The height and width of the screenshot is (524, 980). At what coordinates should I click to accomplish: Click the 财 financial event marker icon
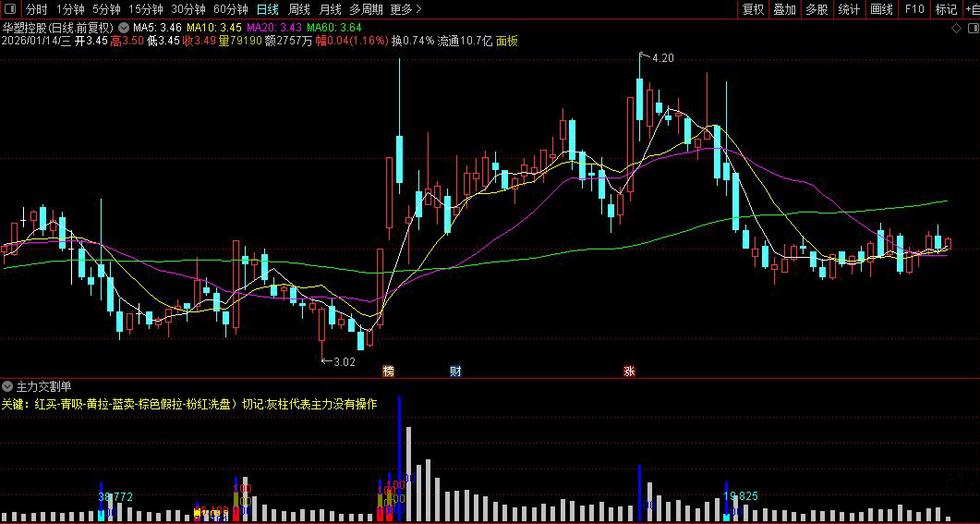[455, 371]
